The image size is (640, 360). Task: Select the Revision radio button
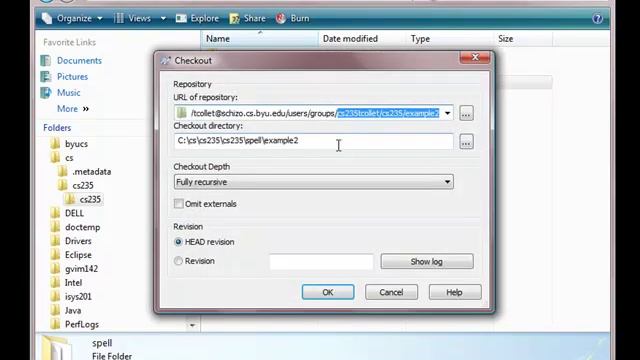pos(178,261)
